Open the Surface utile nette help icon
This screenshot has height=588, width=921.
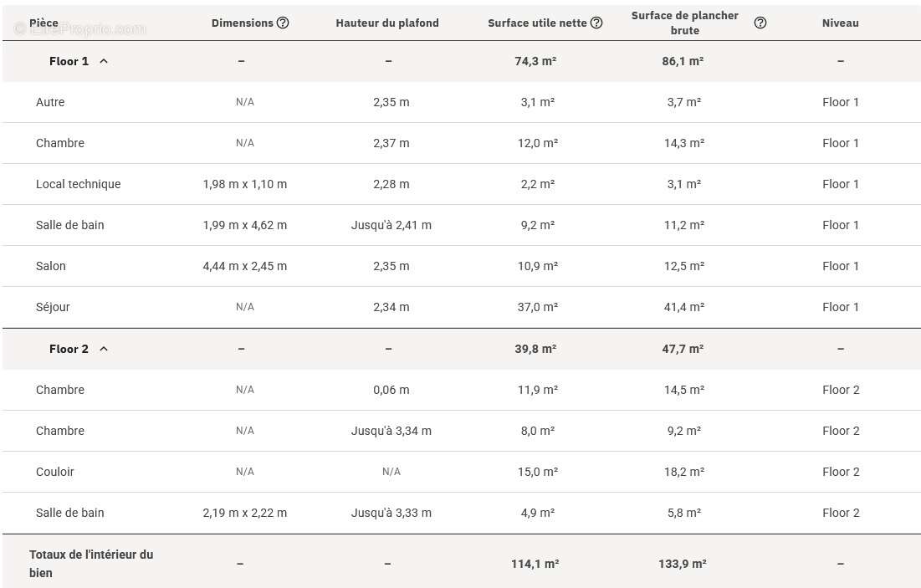coord(596,23)
